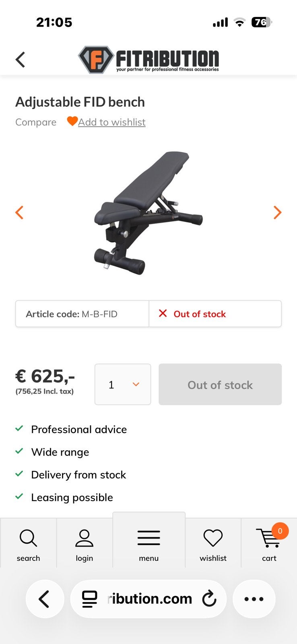Expand the quantity dropdown
The height and width of the screenshot is (644, 297).
click(x=123, y=384)
